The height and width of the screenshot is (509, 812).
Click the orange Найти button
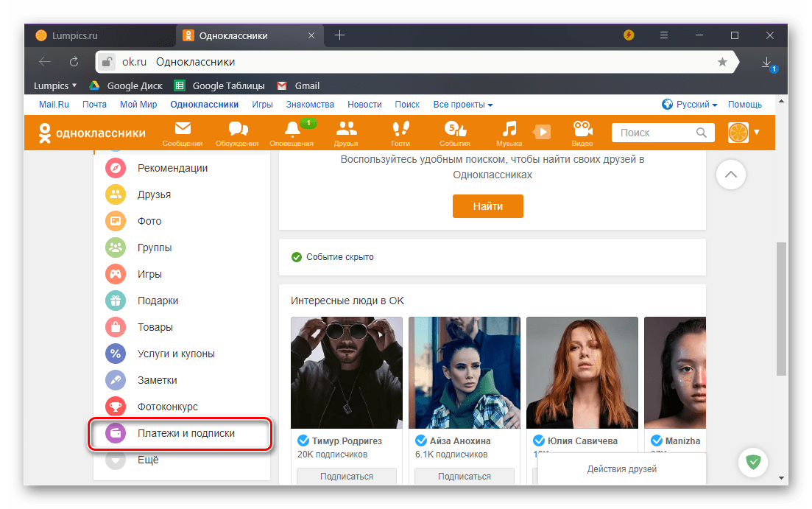pyautogui.click(x=487, y=206)
